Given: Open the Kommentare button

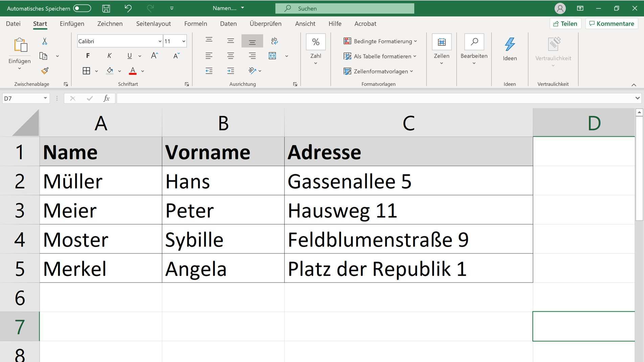Looking at the screenshot, I should [x=612, y=24].
